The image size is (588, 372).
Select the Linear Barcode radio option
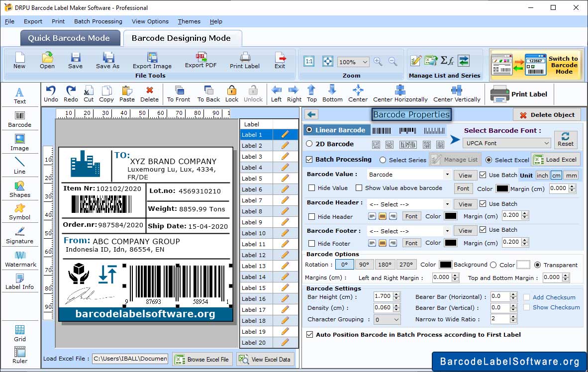(309, 130)
